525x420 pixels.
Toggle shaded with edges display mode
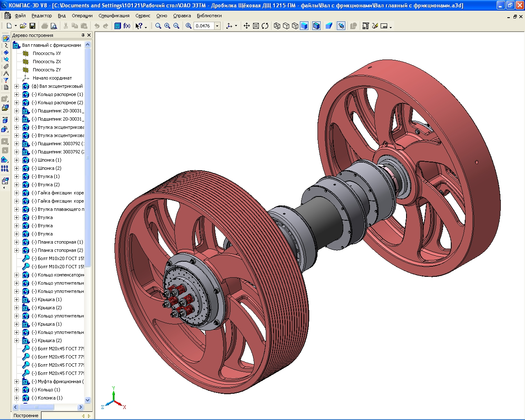pyautogui.click(x=316, y=26)
